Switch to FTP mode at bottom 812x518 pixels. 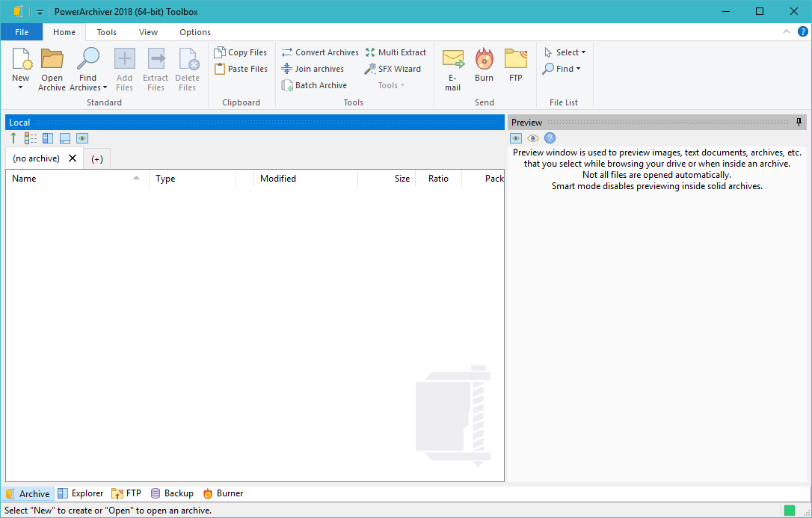tap(126, 493)
